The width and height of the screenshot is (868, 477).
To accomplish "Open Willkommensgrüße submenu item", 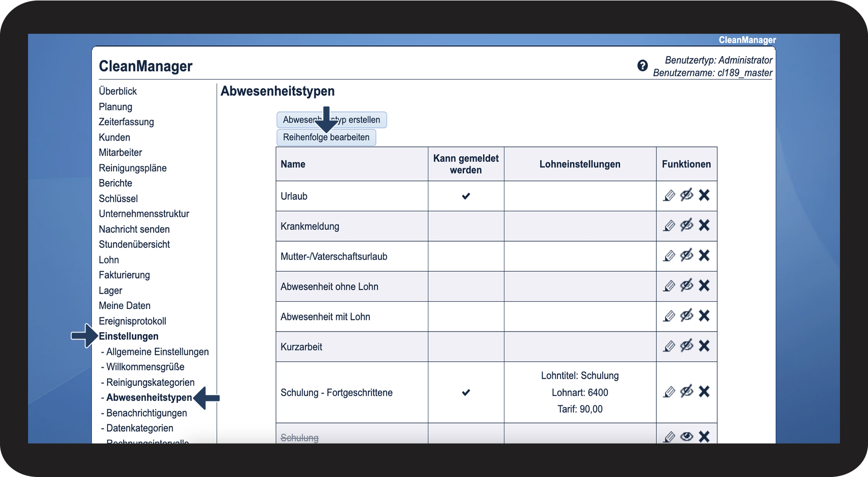I will 145,367.
